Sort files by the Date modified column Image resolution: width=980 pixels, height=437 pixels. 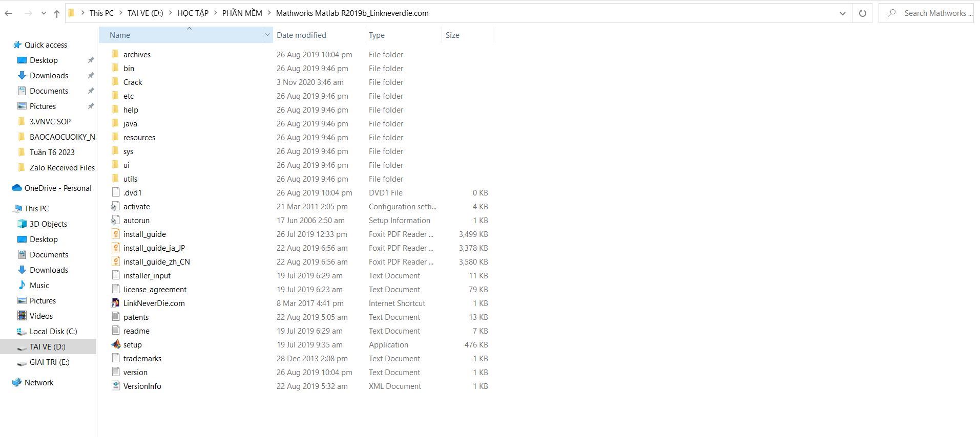[301, 35]
